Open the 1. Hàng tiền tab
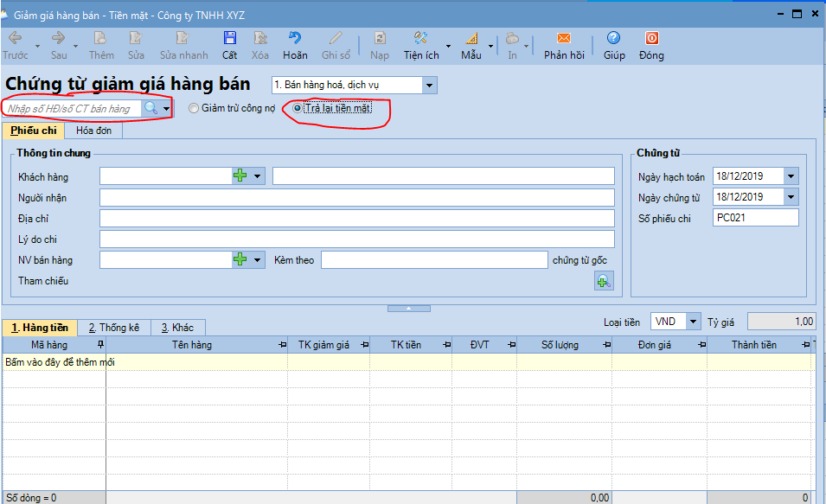Viewport: 826px width, 504px height. [40, 328]
